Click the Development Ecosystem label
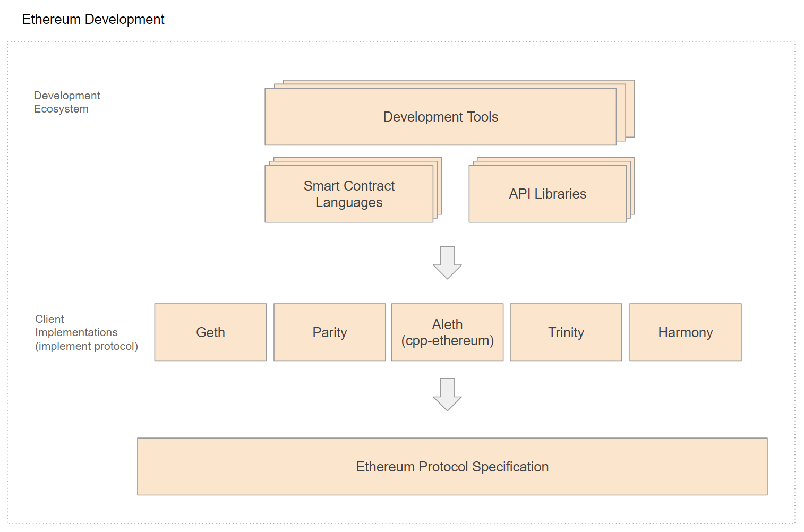 click(x=67, y=102)
